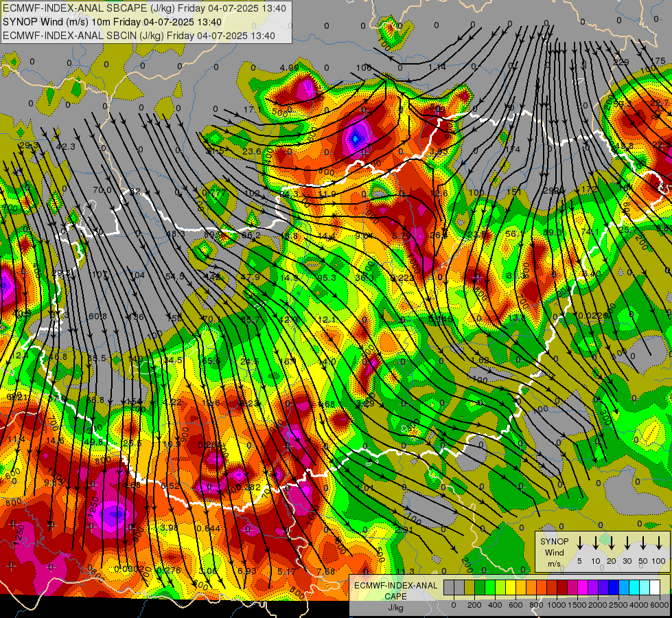672x618 pixels.
Task: Click the '2.91' value on the map
Action: 404,529
